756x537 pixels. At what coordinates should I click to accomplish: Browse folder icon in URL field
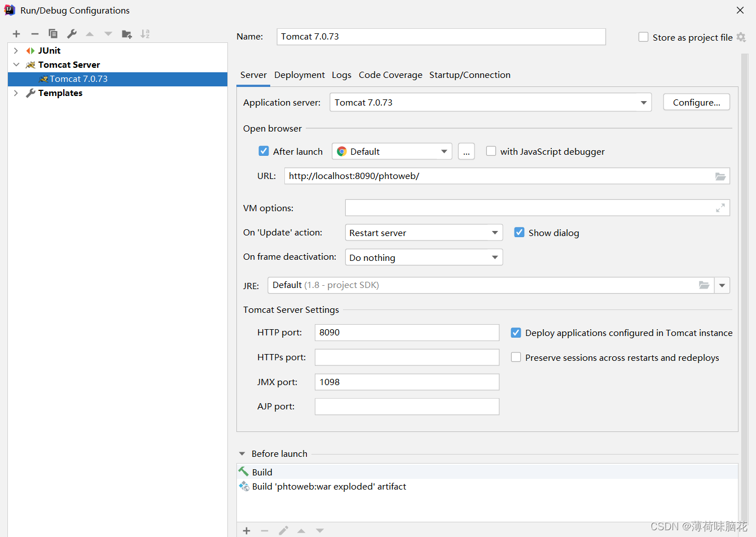tap(720, 176)
